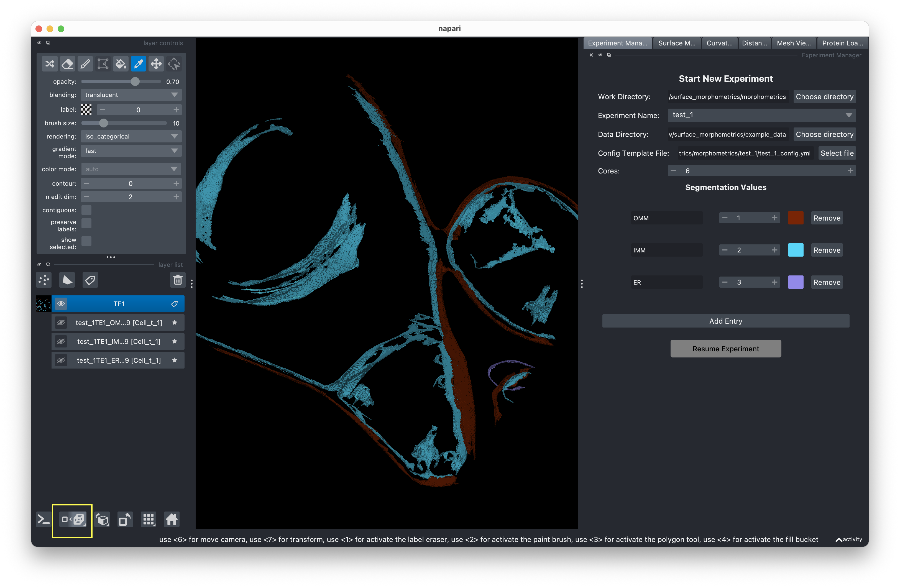Screen dimensions: 900x588
Task: Open the activity panel expander
Action: 848,540
